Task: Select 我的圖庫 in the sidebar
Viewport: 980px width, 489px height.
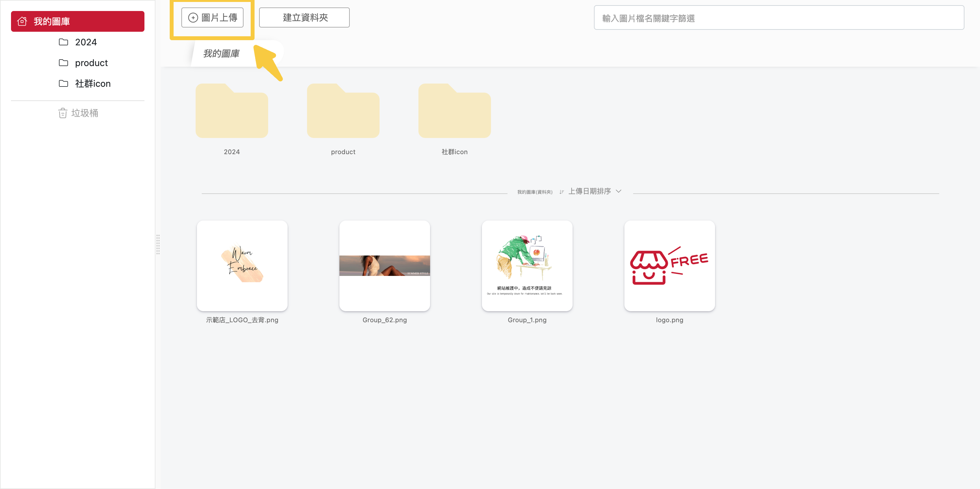Action: 78,21
